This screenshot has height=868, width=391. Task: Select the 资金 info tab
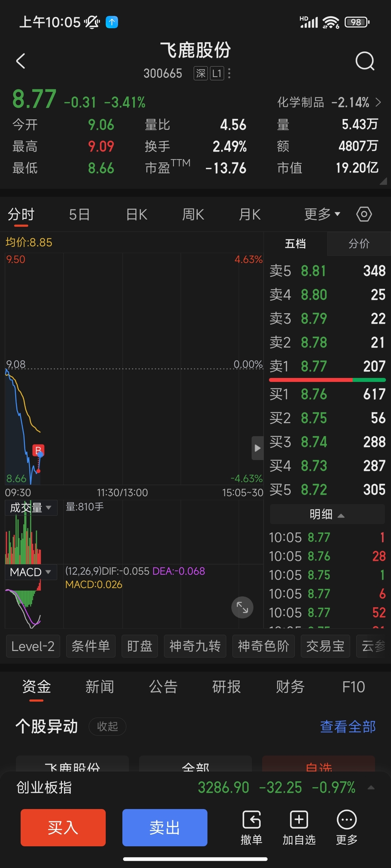coord(37,686)
